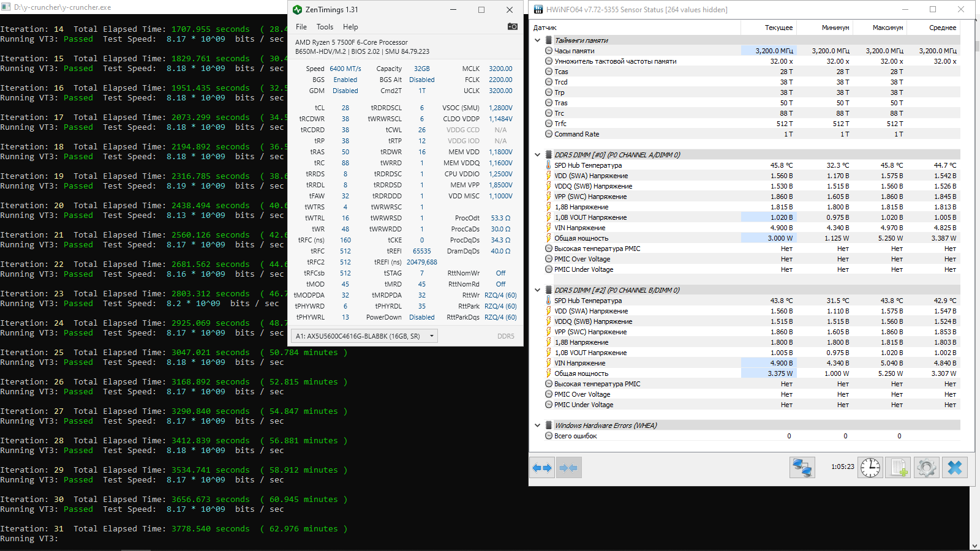This screenshot has height=551, width=980.
Task: Click the ProcOdt 53.3 Ω value
Action: click(x=500, y=218)
